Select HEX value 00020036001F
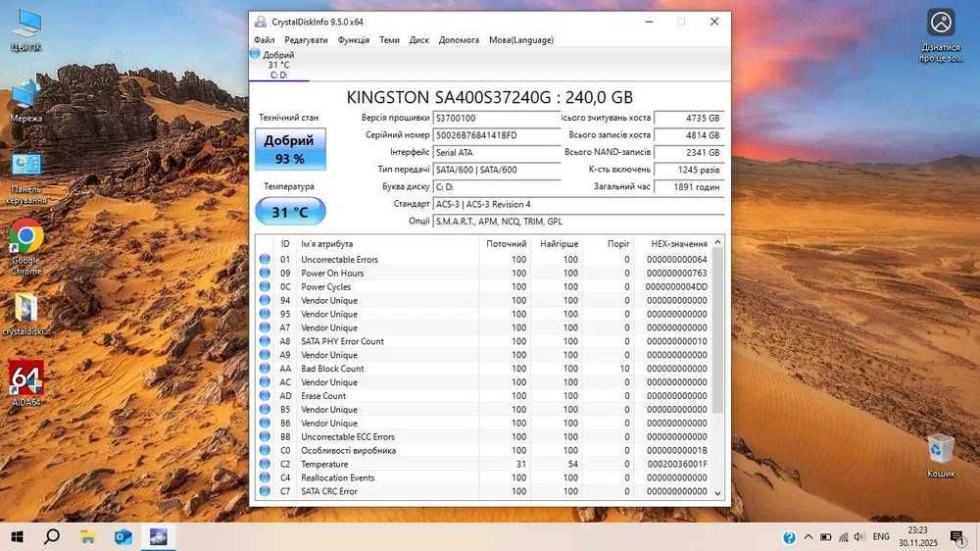Screen dimensions: 980x551 click(677, 464)
